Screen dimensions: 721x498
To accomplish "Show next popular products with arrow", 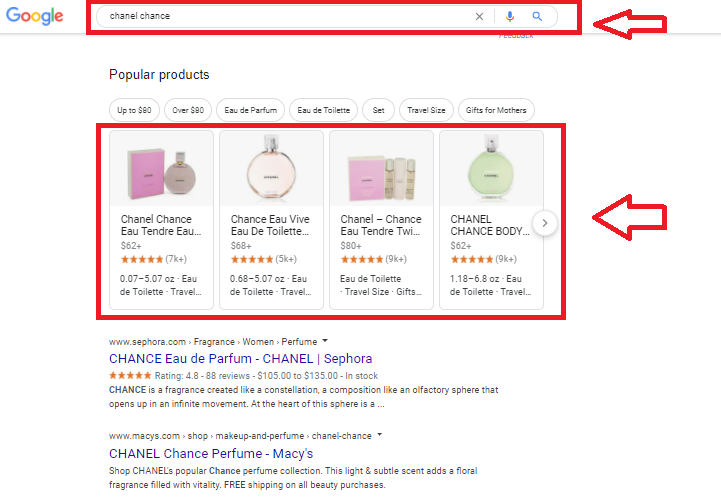I will click(544, 223).
